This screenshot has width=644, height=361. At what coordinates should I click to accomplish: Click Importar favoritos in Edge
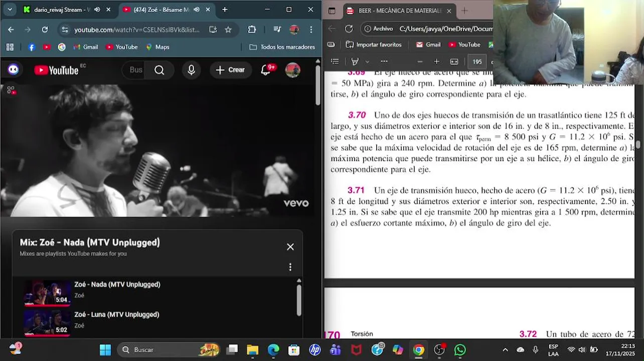click(374, 45)
